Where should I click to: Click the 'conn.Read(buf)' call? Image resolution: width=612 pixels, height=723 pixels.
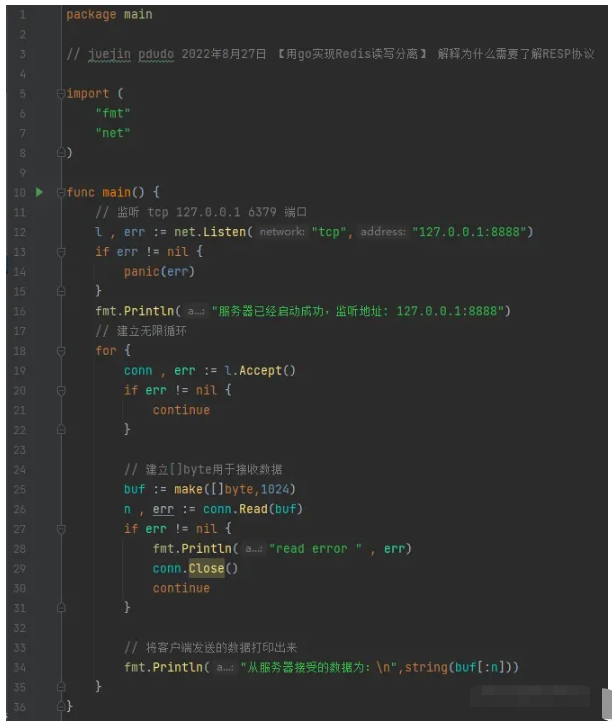253,509
